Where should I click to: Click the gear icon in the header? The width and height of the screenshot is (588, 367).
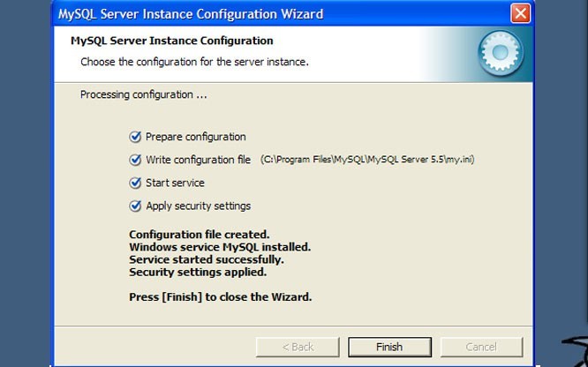[501, 54]
